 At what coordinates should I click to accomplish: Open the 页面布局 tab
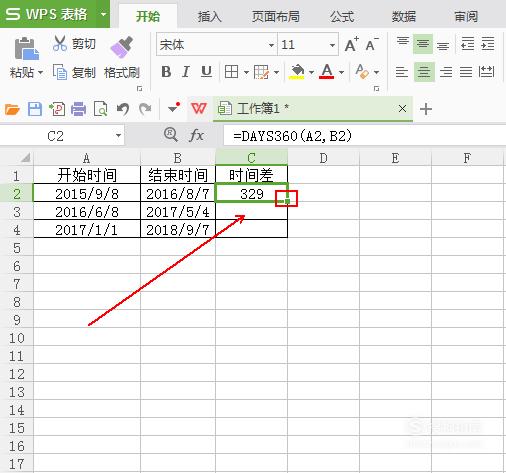(x=275, y=16)
